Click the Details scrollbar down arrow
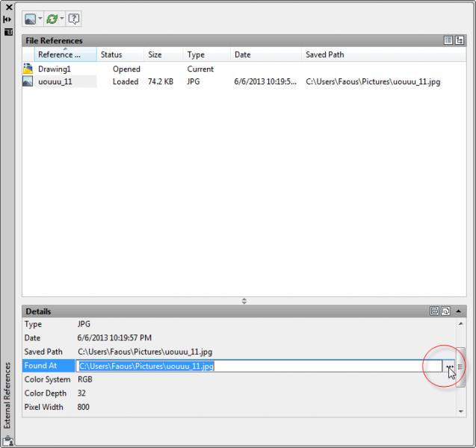Viewport: 476px width, 448px height. click(x=461, y=411)
